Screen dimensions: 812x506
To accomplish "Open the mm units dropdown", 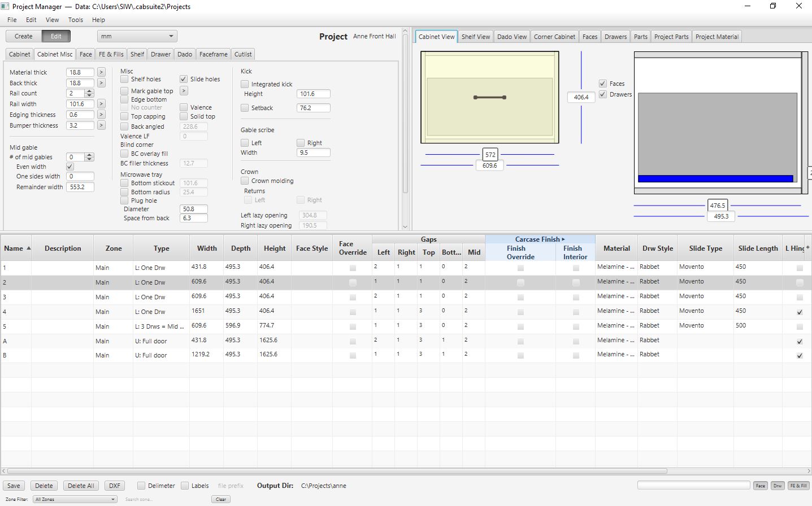I will click(137, 36).
